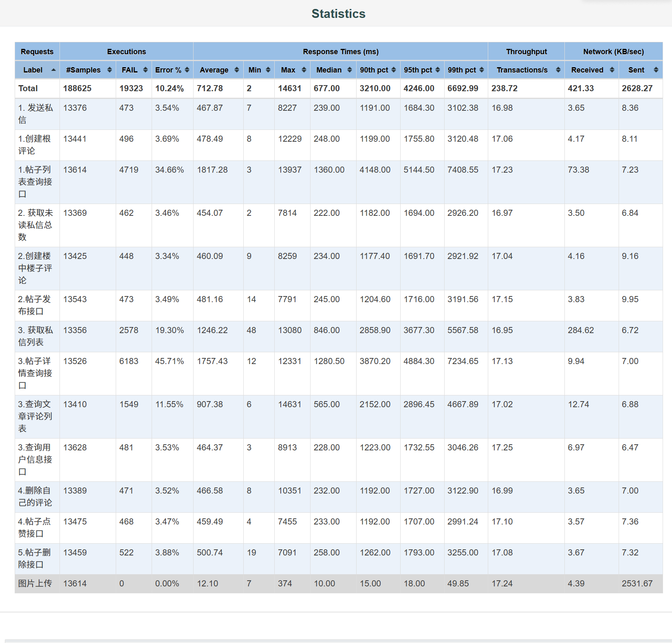The width and height of the screenshot is (672, 643).
Task: Click the Statistics panel title
Action: pos(338,14)
